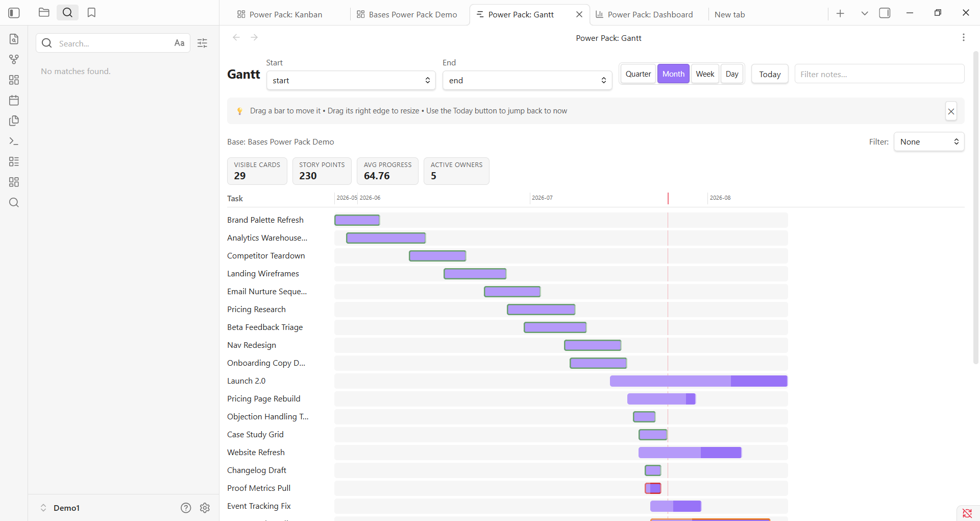Viewport: 980px width, 521px height.
Task: Switch timeline to Quarter view
Action: (x=638, y=74)
